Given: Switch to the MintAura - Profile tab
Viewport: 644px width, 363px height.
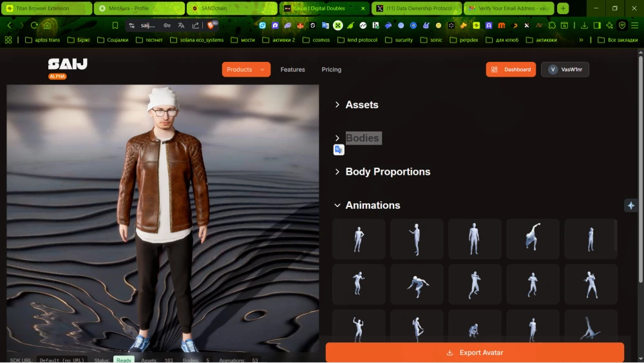Looking at the screenshot, I should pyautogui.click(x=138, y=8).
